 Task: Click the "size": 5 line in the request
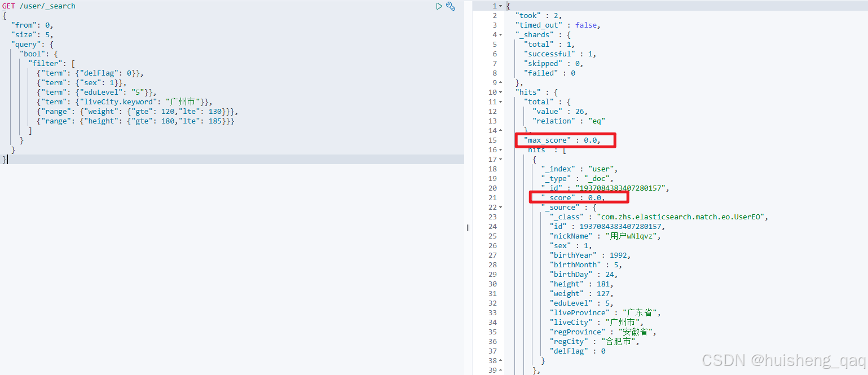coord(32,35)
